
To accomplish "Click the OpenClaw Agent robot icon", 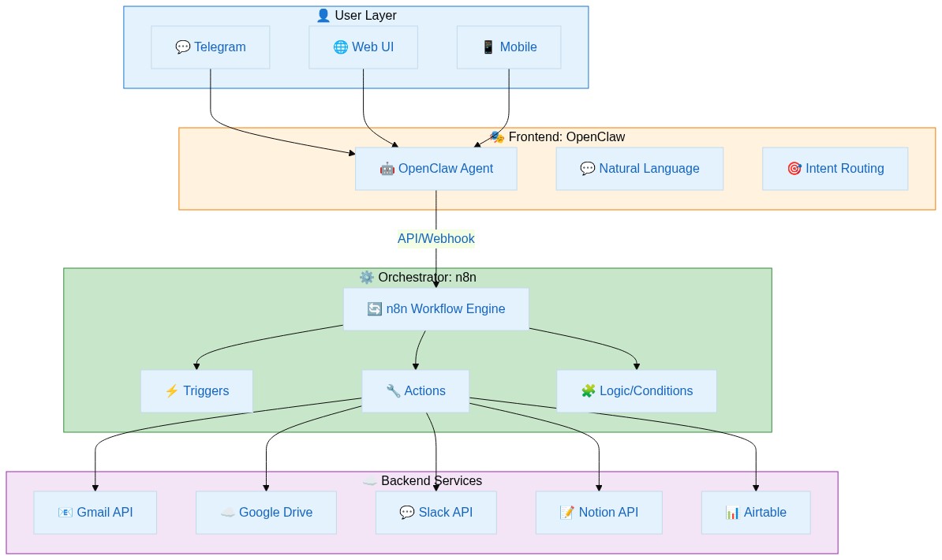I will pos(387,168).
